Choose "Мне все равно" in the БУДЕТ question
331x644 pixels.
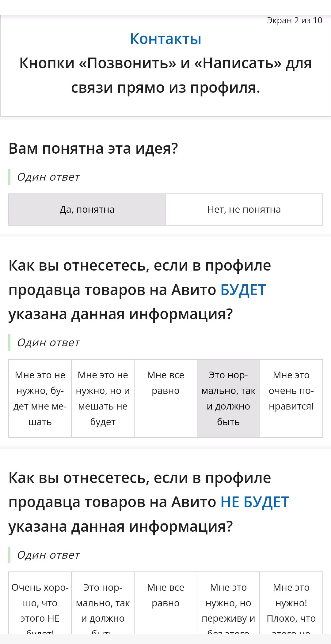pyautogui.click(x=166, y=398)
